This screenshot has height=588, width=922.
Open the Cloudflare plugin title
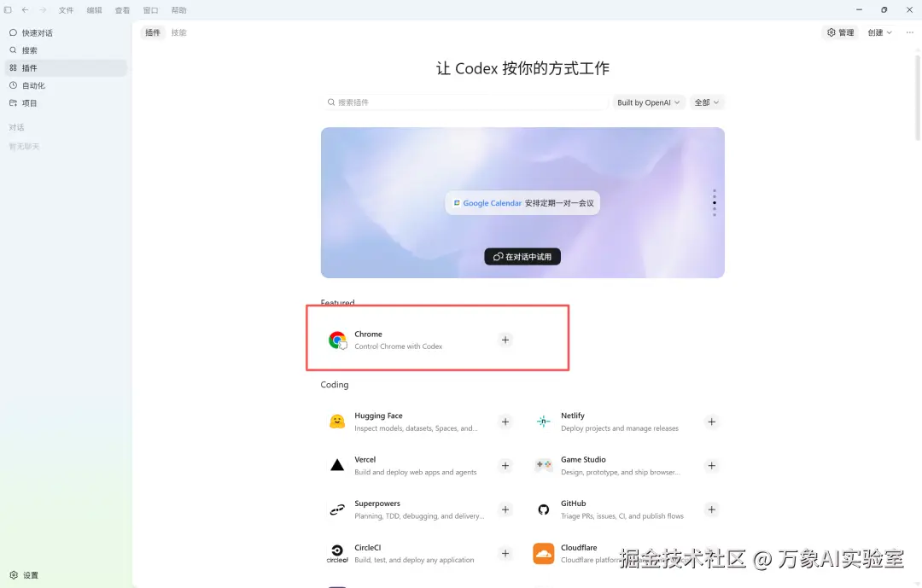coord(579,547)
